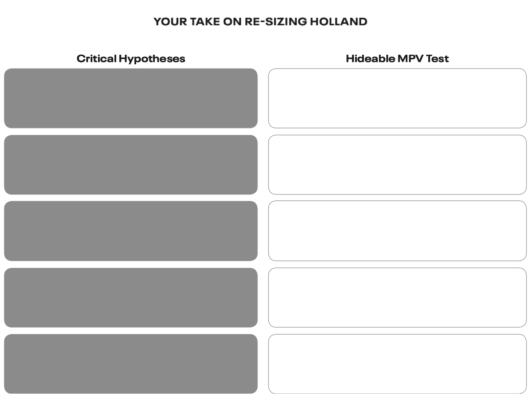The image size is (532, 398).
Task: Select the second white MPV Test box
Action: pos(397,164)
